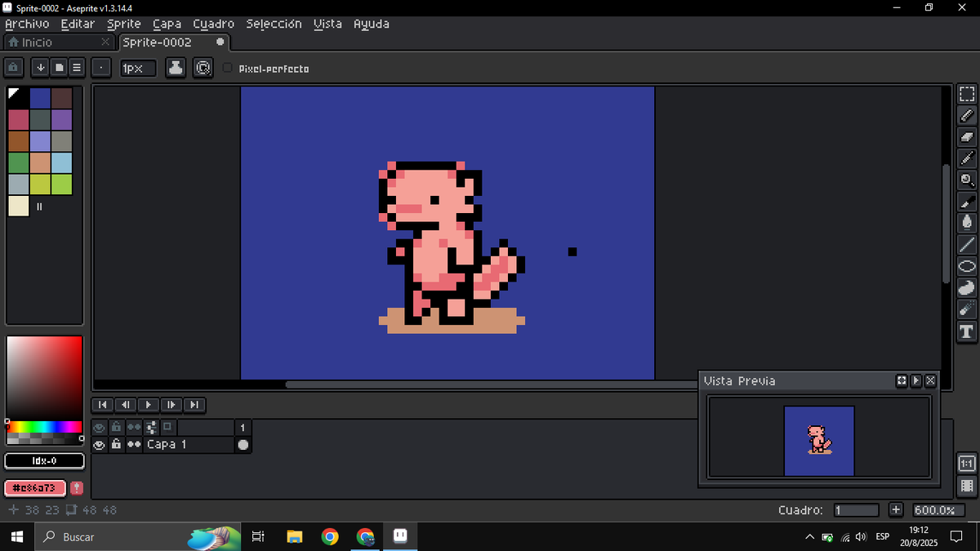
Task: Click the rainbow hue slider
Action: click(44, 426)
